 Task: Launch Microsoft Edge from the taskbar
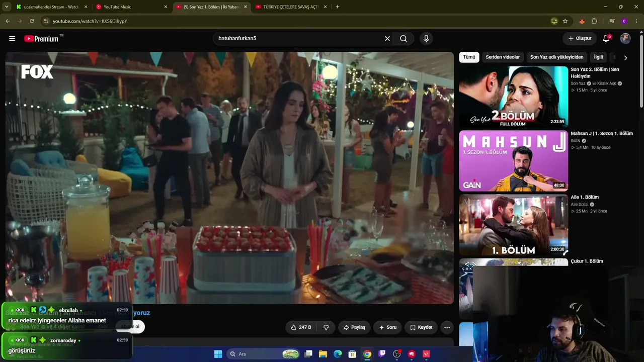coord(338,354)
